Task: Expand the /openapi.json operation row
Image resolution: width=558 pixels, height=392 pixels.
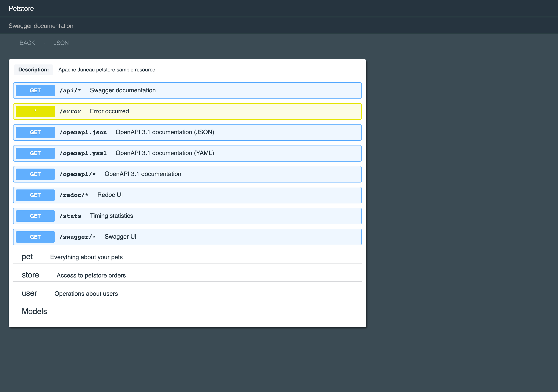Action: [187, 132]
